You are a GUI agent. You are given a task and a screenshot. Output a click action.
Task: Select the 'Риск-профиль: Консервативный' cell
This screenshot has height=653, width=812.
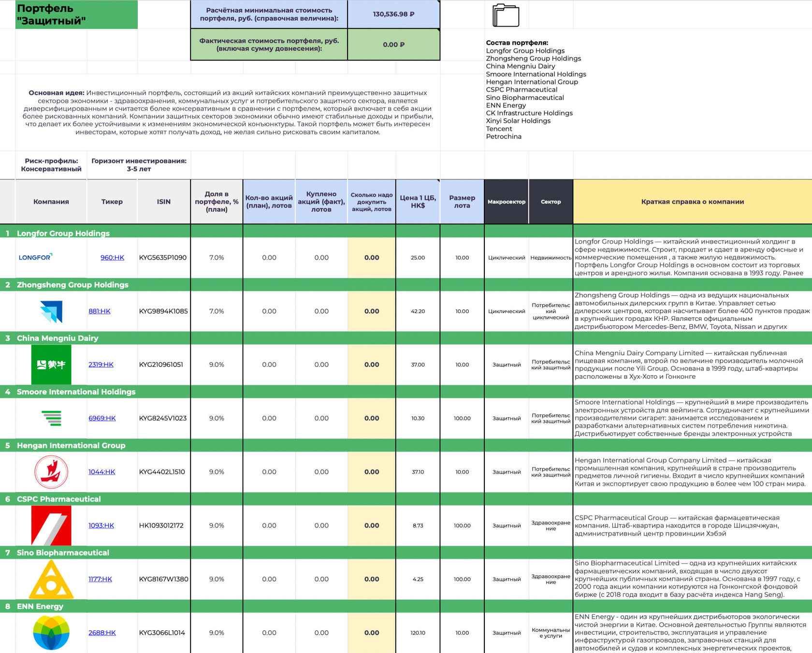click(x=51, y=165)
